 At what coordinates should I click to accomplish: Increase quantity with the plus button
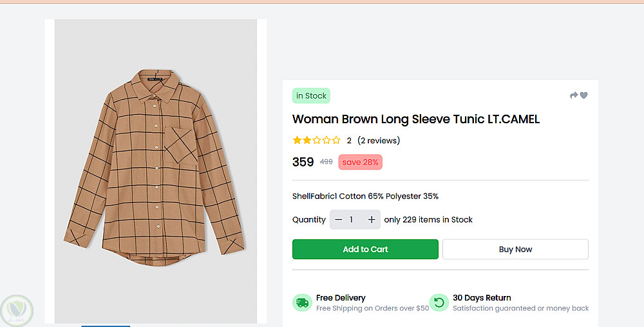[372, 220]
